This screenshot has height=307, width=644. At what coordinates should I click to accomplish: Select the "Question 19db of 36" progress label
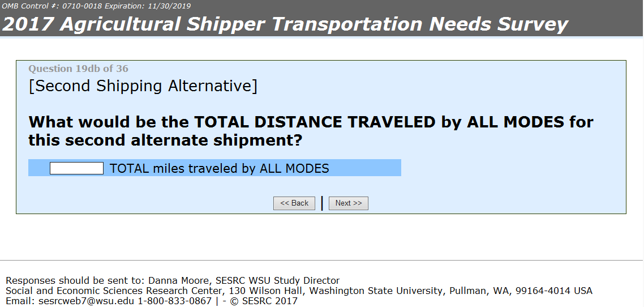pos(78,69)
